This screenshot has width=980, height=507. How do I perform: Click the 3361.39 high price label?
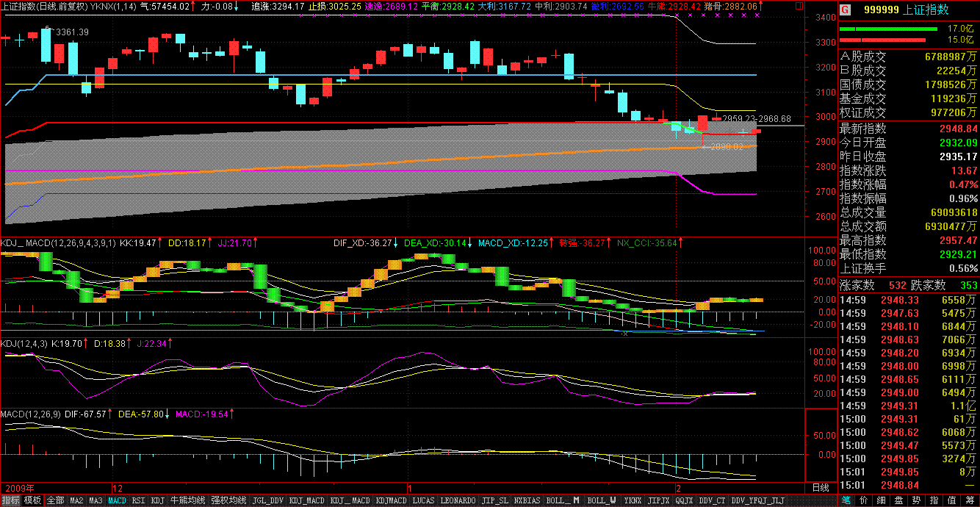tap(72, 32)
